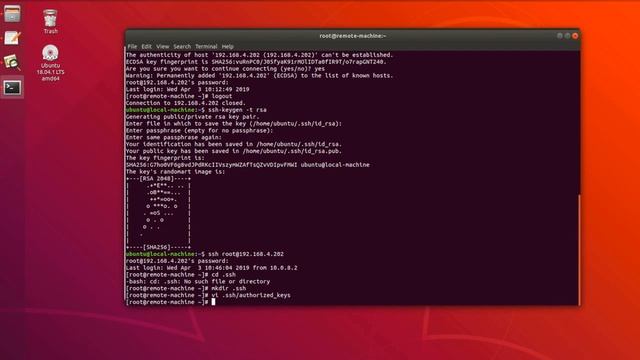This screenshot has height=360, width=640.
Task: Click the 'Generating public/private rsa key pair.' line
Action: 192,117
